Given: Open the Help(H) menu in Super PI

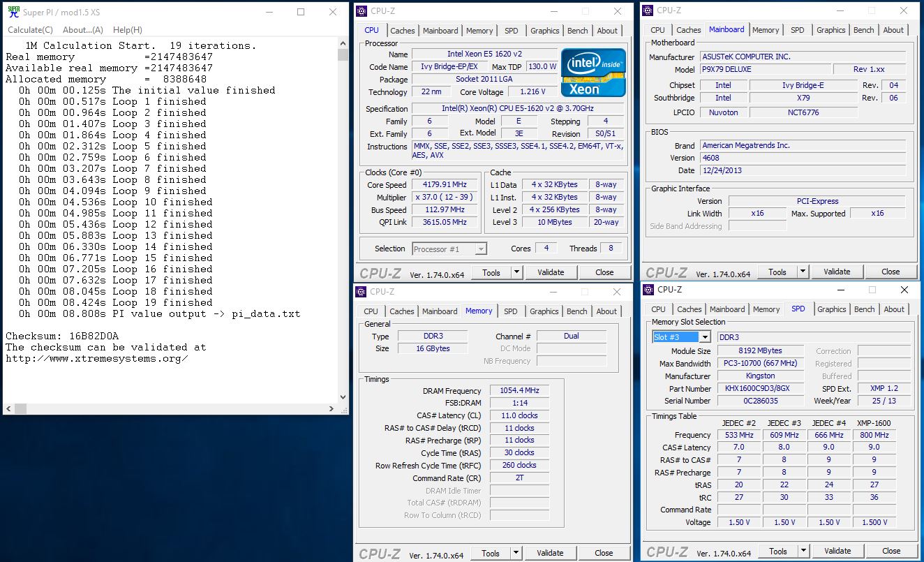Looking at the screenshot, I should point(127,30).
